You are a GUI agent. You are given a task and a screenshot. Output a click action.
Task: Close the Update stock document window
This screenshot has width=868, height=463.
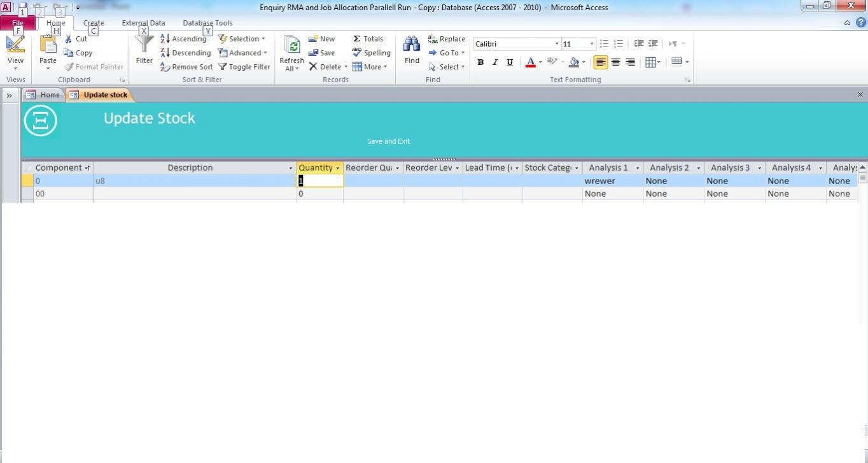pos(860,95)
